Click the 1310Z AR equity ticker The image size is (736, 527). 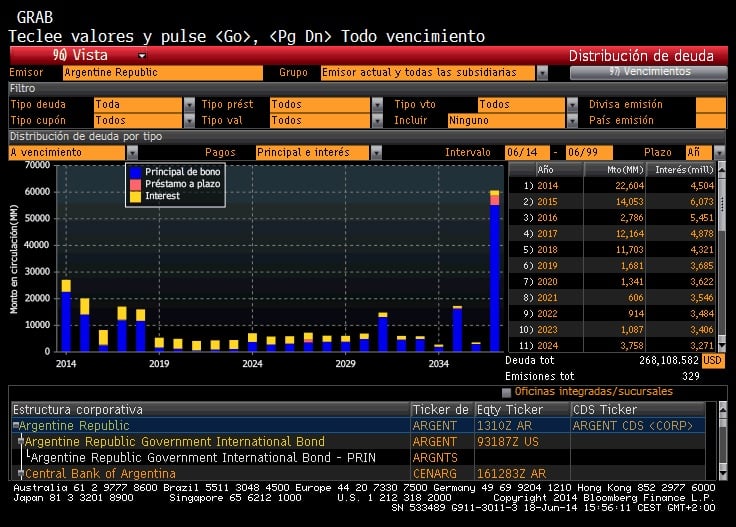click(504, 426)
